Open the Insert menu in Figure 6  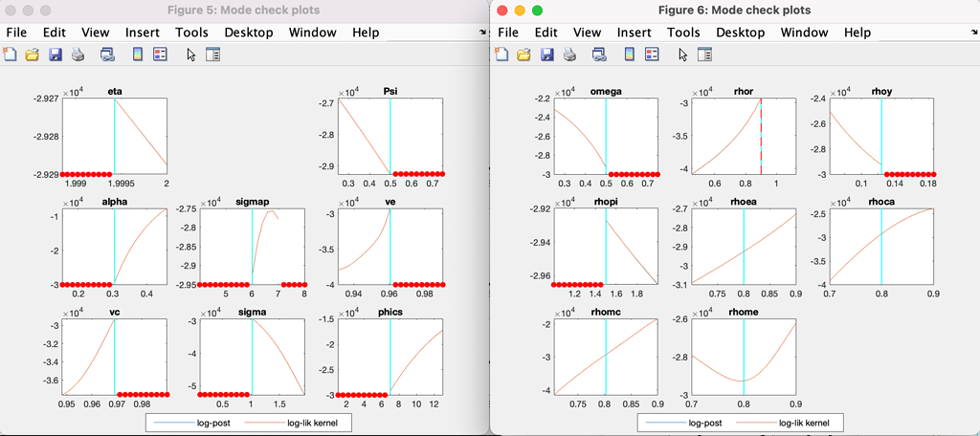(634, 33)
